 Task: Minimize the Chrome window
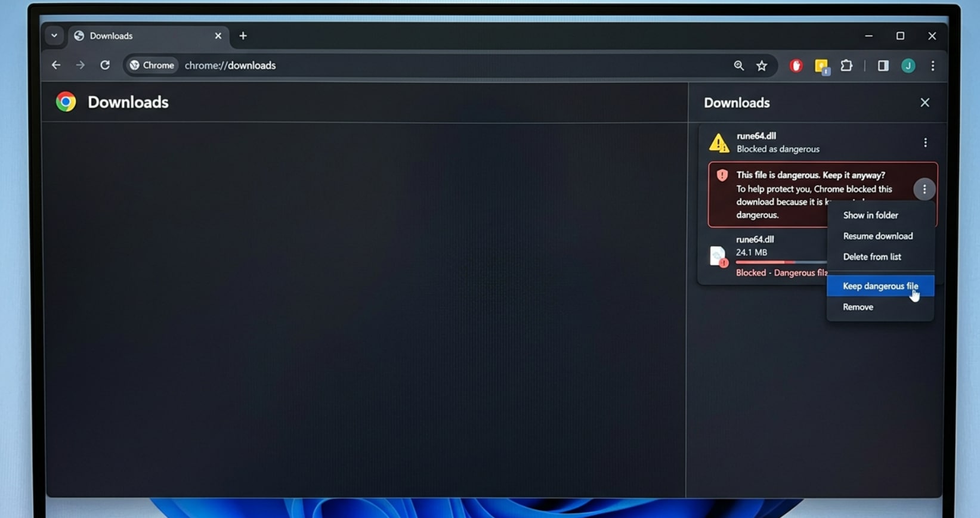click(x=868, y=36)
